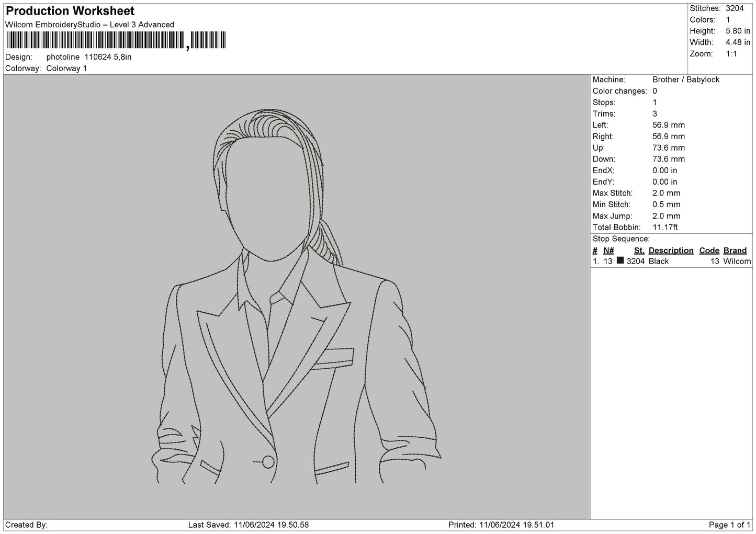Select the Up value 73.6 mm
The height and width of the screenshot is (534, 756).
(x=669, y=148)
